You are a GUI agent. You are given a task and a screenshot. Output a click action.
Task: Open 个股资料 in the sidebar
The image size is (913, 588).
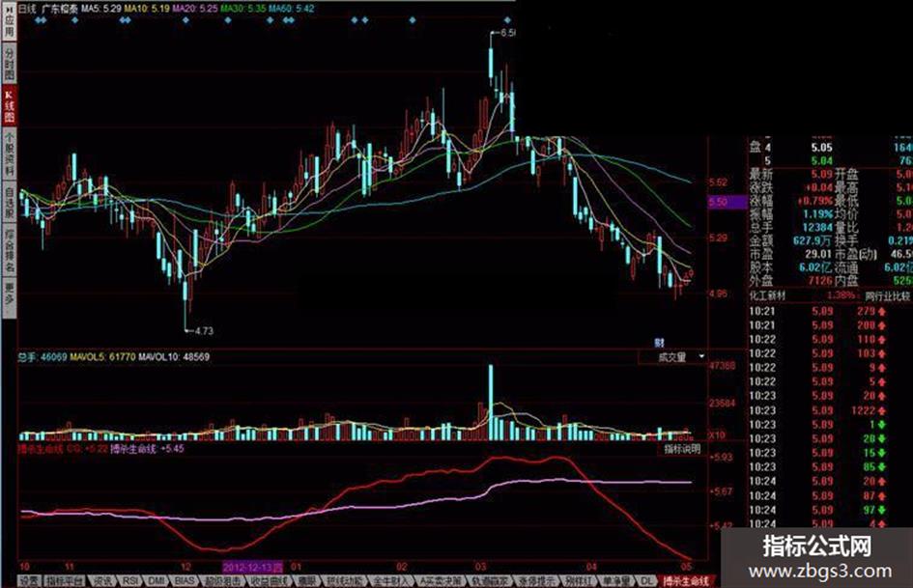9,154
